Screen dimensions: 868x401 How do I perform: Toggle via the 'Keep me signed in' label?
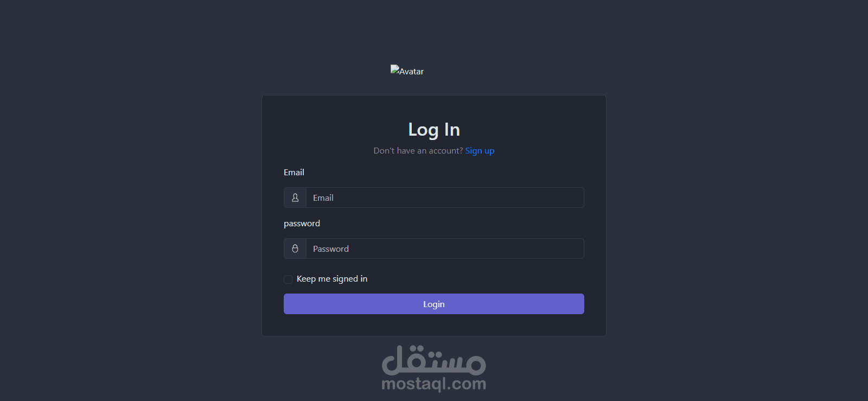[332, 279]
